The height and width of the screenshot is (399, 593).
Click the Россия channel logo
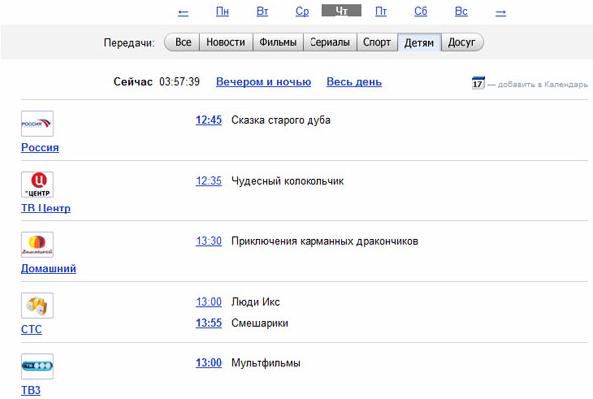coord(37,124)
